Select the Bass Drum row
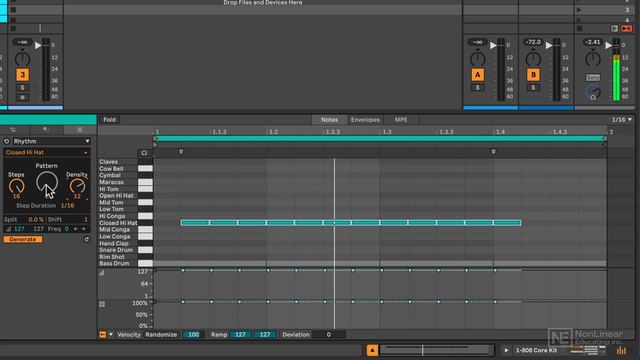 117,263
